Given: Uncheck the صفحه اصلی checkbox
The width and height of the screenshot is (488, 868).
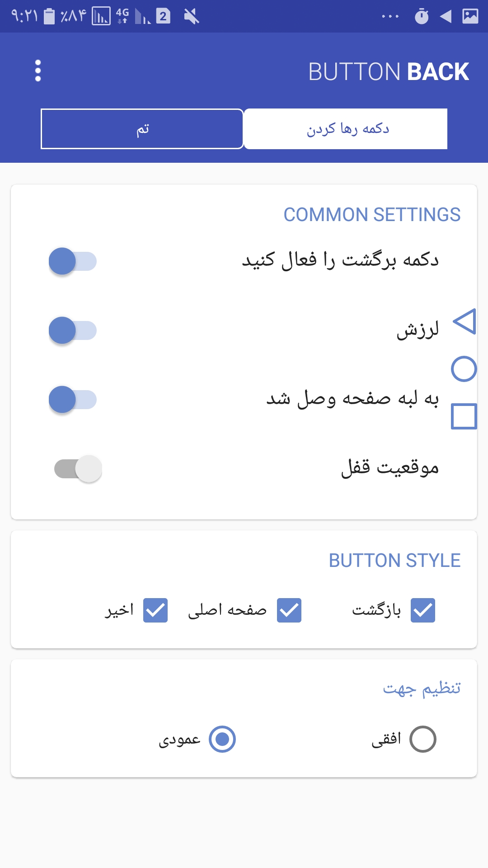Looking at the screenshot, I should (289, 610).
